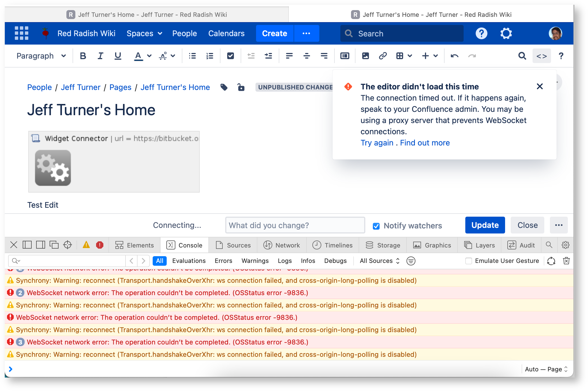Image resolution: width=588 pixels, height=391 pixels.
Task: Align text left
Action: 289,56
